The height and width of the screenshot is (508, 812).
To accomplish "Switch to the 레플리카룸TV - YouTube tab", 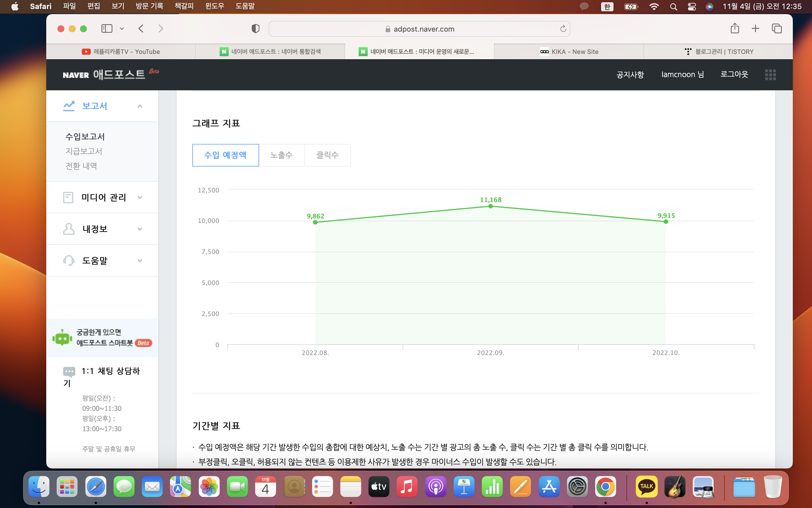I will [121, 51].
